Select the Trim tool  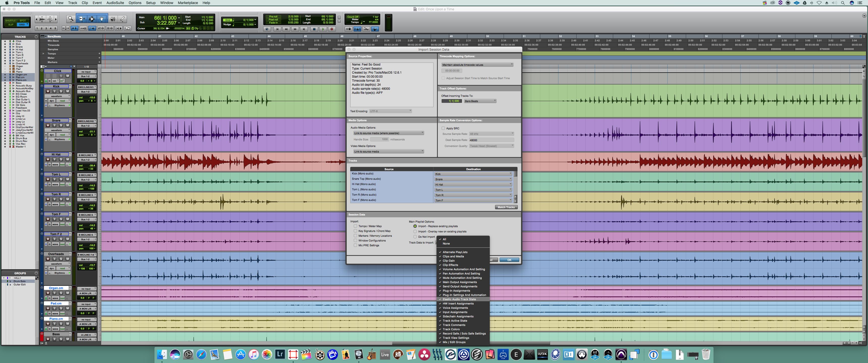pyautogui.click(x=82, y=19)
